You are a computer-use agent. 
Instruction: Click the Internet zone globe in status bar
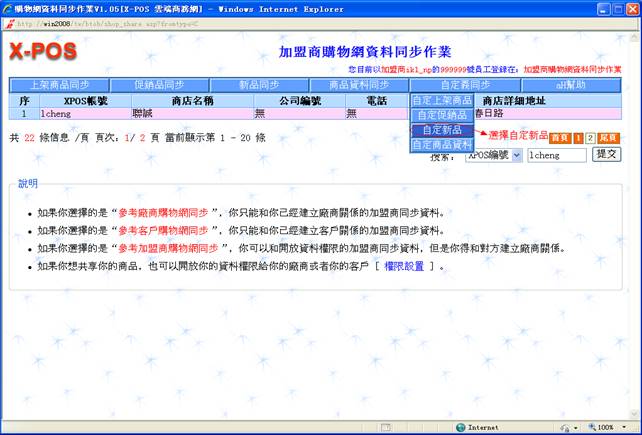point(461,427)
